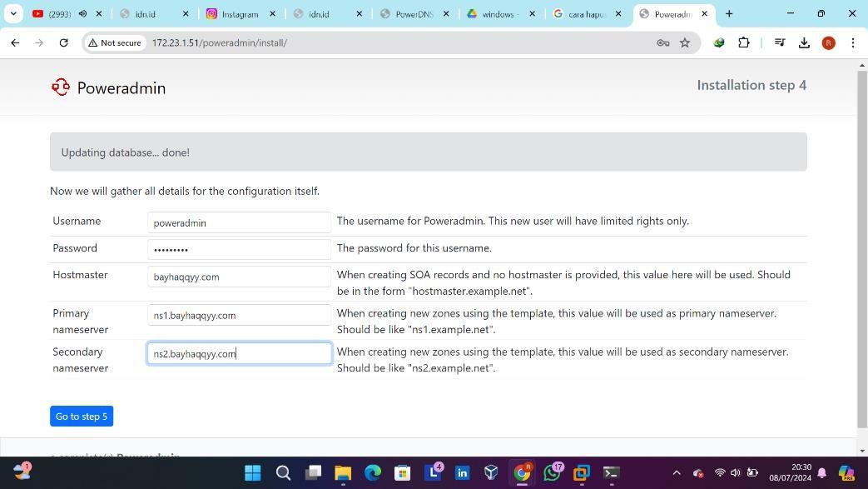Open a new browser tab
Screen dimensions: 868x489
coord(729,14)
